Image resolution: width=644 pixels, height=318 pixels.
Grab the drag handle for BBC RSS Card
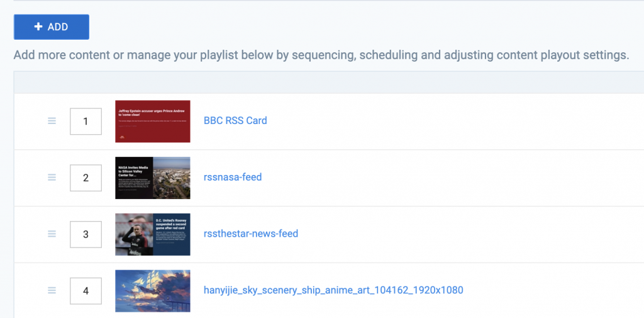click(x=52, y=121)
